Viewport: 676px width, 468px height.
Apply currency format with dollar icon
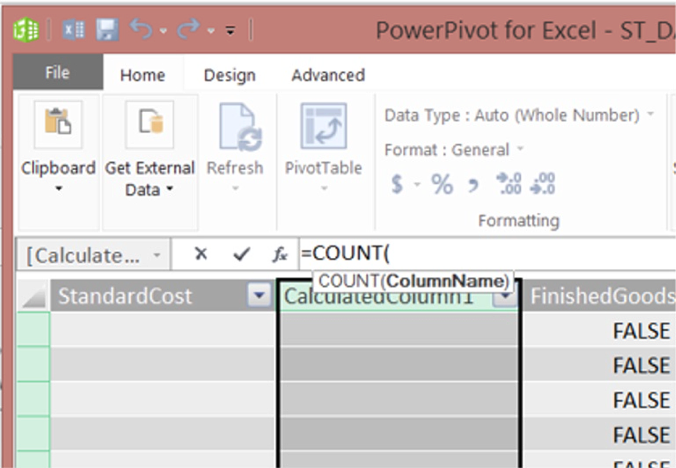point(397,184)
